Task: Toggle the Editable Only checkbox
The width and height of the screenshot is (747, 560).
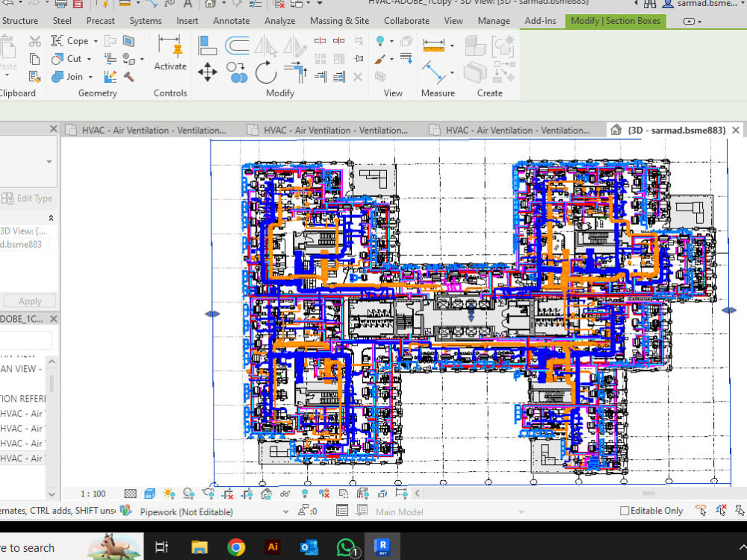Action: click(x=624, y=511)
